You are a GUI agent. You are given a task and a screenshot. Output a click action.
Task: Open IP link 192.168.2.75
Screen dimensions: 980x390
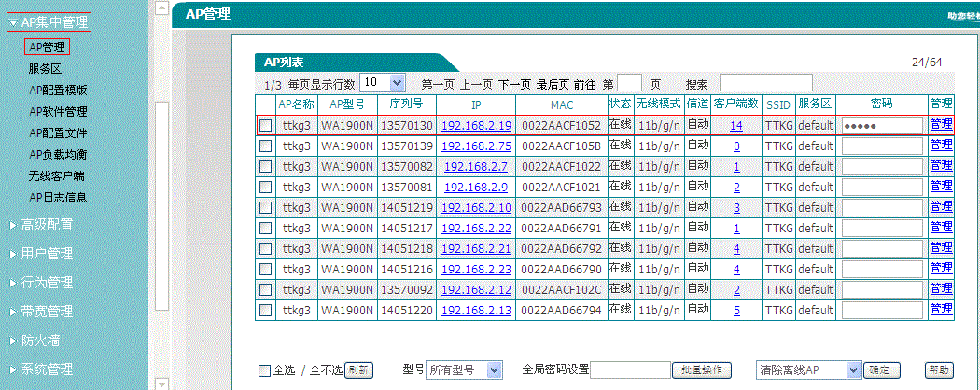(476, 146)
